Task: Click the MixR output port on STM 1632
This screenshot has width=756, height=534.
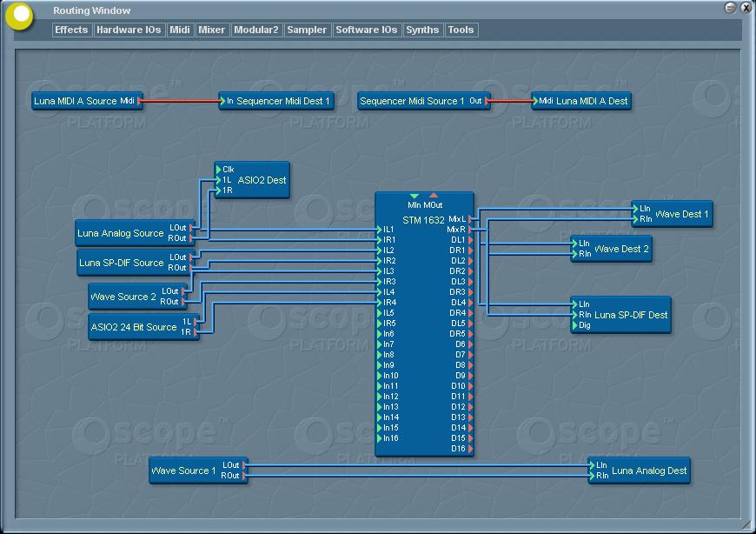Action: [471, 230]
